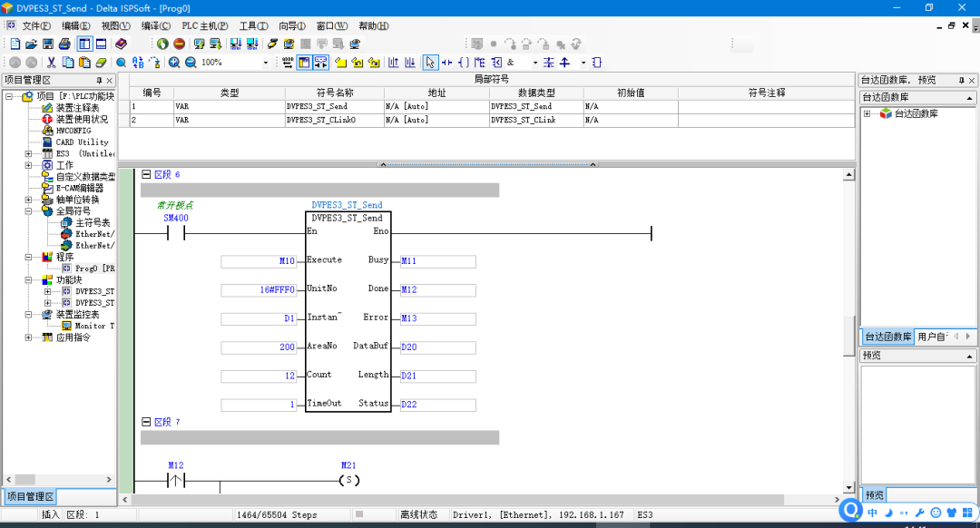Viewport: 980px width, 528px height.
Task: Select Monitor T tree item
Action: point(94,327)
